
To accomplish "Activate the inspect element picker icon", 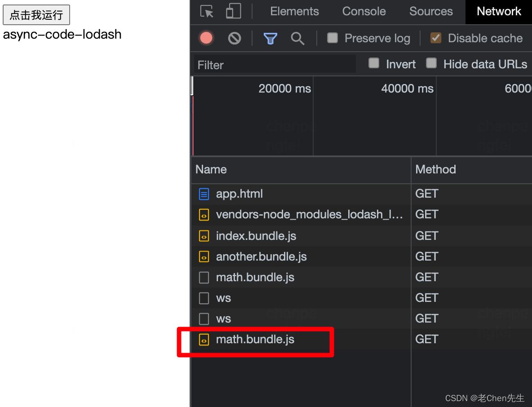I will click(207, 11).
